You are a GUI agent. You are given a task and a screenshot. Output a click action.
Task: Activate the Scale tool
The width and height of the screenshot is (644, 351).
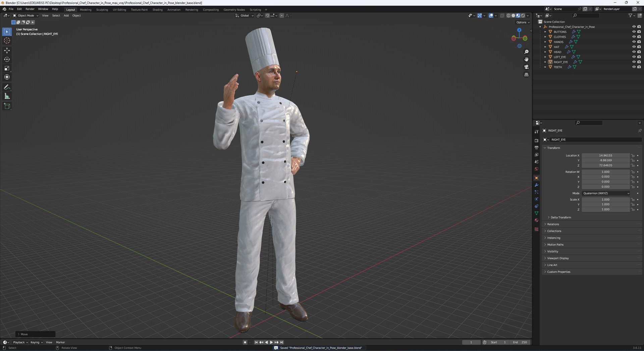click(7, 68)
